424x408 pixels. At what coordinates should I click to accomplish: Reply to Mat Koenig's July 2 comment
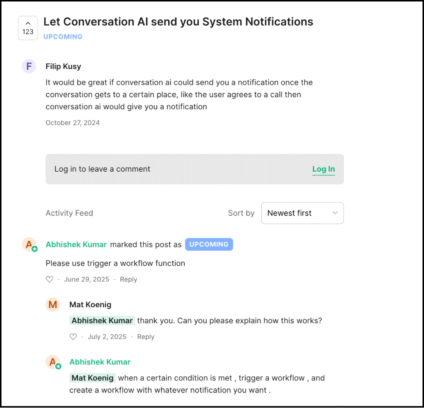[x=146, y=337]
